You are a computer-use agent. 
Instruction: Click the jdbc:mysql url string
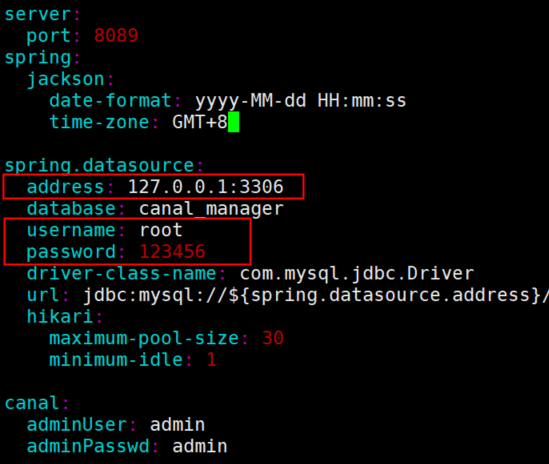[316, 295]
